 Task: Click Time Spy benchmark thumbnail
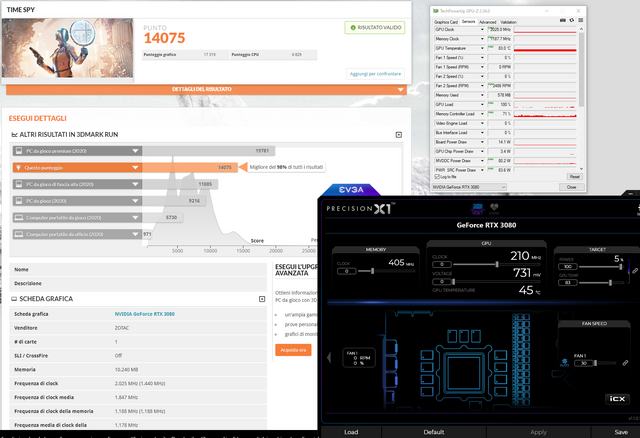click(67, 48)
